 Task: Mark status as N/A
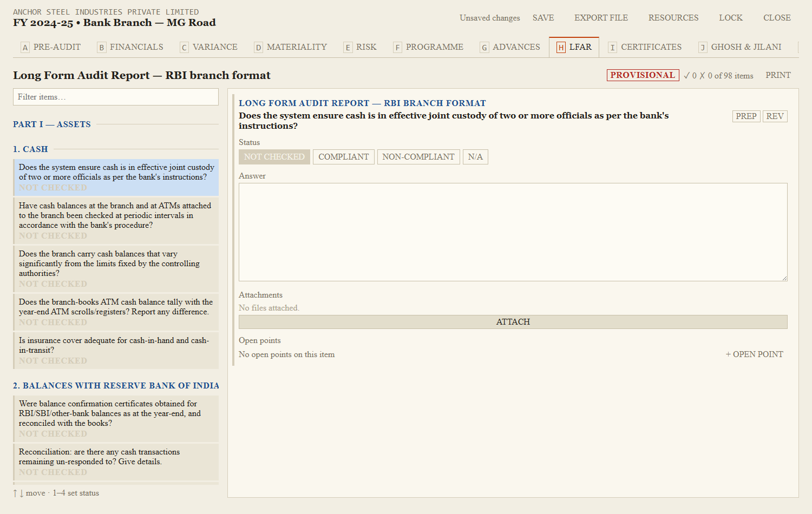pyautogui.click(x=475, y=157)
